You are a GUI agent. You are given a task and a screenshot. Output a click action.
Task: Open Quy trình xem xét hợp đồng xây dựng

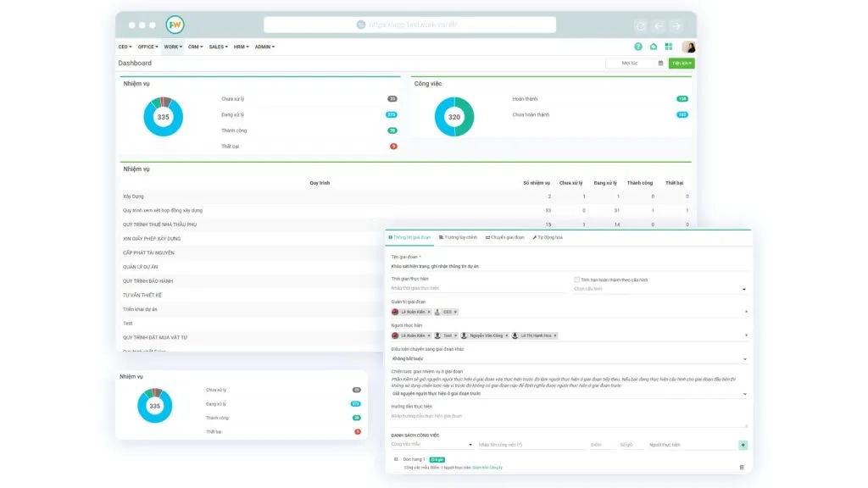(x=405, y=211)
